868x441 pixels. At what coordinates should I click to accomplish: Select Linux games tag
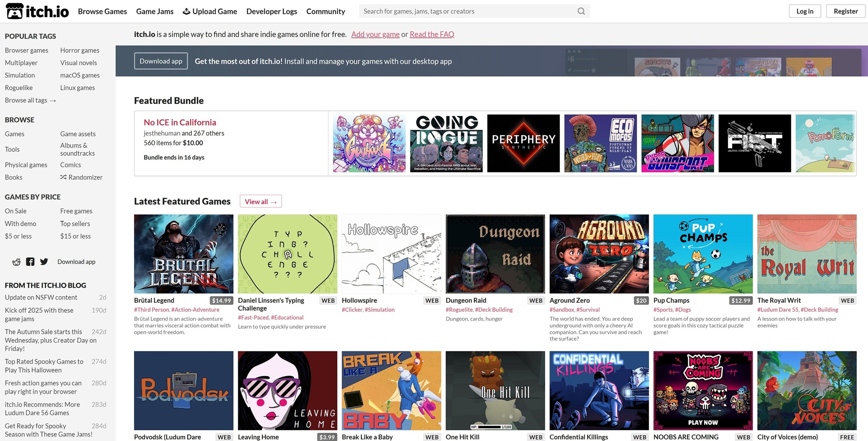(78, 87)
